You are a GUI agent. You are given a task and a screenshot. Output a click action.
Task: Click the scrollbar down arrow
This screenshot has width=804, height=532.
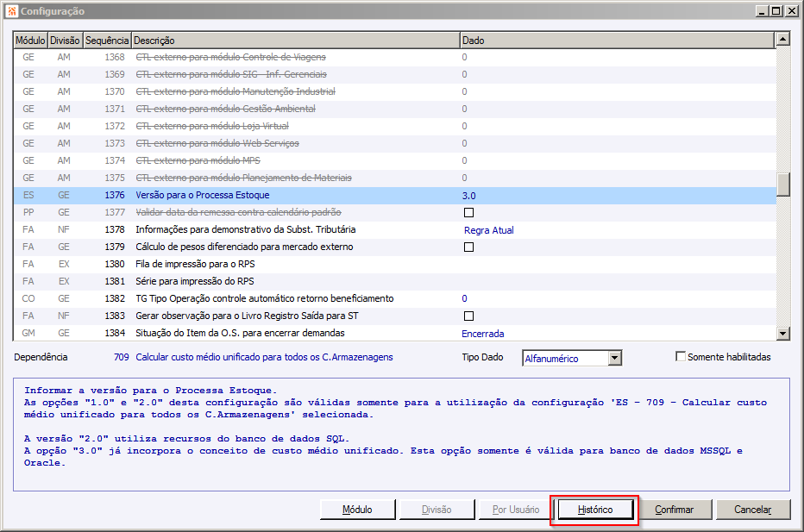pos(782,334)
